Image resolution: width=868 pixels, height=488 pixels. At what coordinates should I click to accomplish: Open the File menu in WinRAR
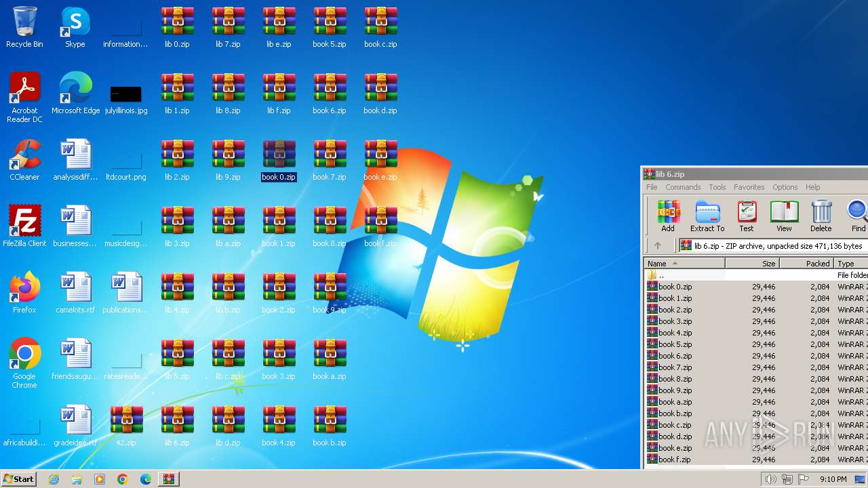tap(652, 187)
